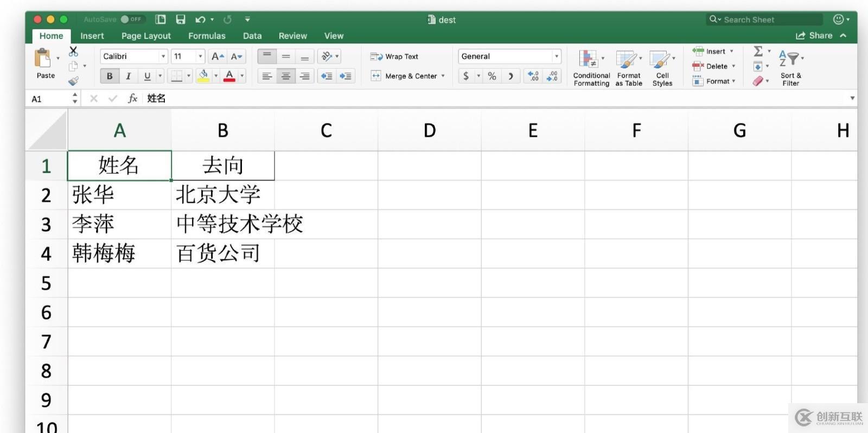Viewport: 868px width, 433px height.
Task: Center text horizontally
Action: pos(286,76)
